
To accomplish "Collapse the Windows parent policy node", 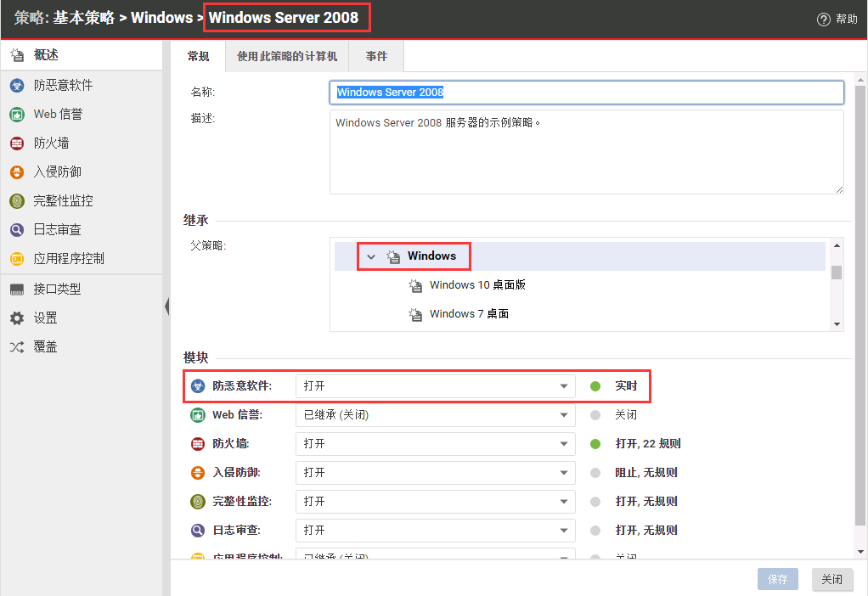I will point(371,256).
